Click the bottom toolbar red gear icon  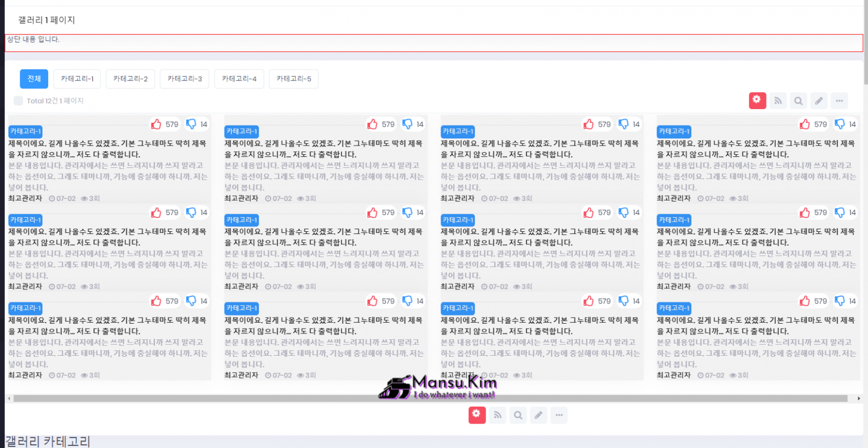pos(477,415)
